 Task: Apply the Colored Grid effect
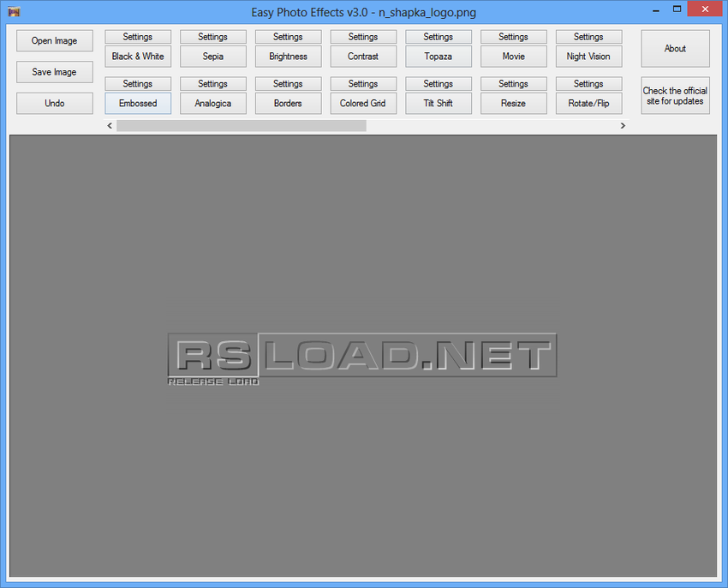363,103
